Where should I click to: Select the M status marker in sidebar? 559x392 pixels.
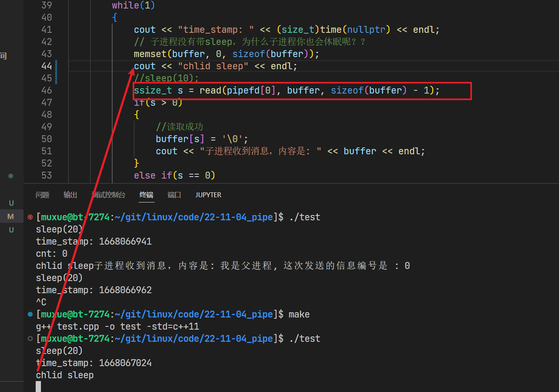click(x=11, y=217)
